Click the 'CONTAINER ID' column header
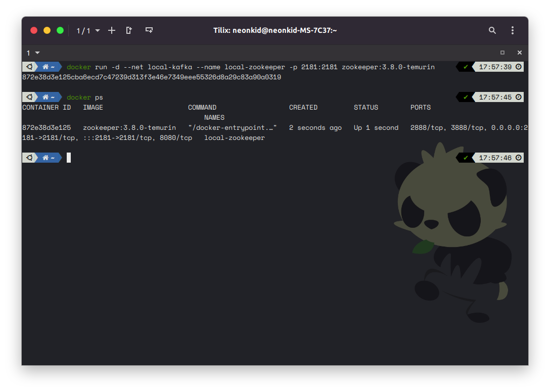The image size is (550, 392). 47,107
